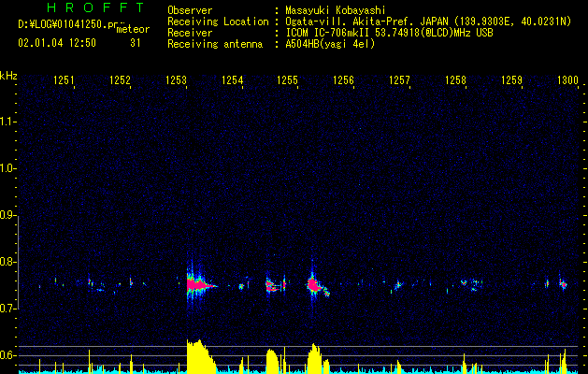Viewport: 588px width, 374px height.
Task: Click the 1256 time axis label
Action: pyautogui.click(x=343, y=79)
